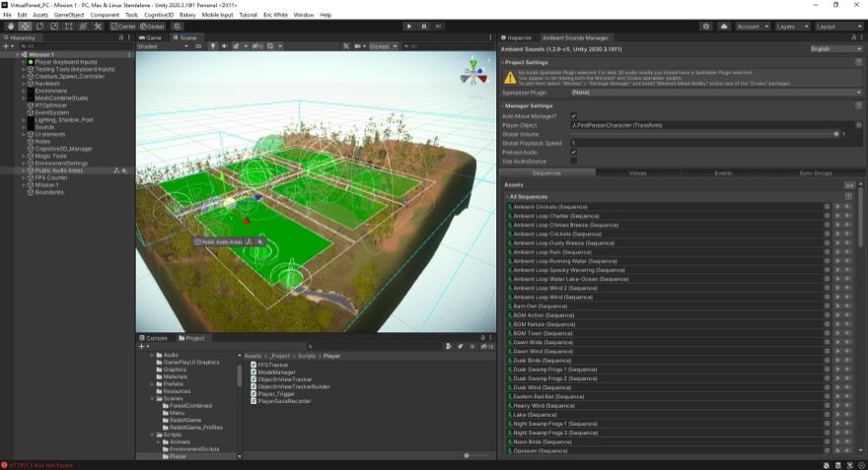This screenshot has height=470, width=868.
Task: Expand the Prefabs folder
Action: tap(152, 383)
